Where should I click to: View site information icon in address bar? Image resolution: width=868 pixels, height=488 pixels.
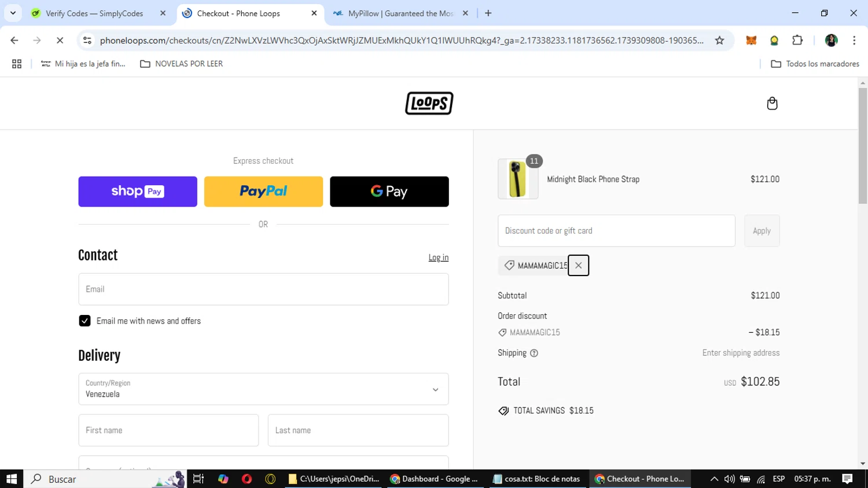[87, 41]
